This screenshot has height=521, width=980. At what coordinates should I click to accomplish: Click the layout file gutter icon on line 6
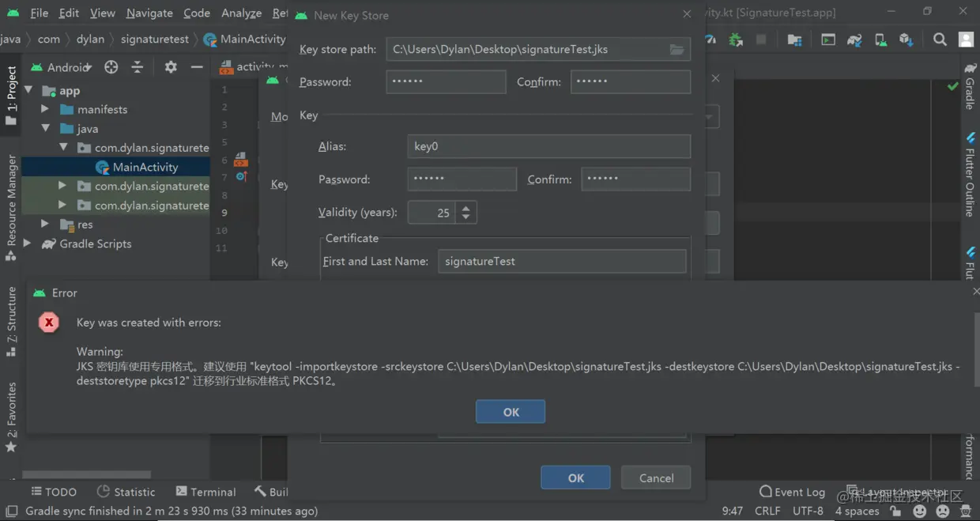[x=241, y=160]
